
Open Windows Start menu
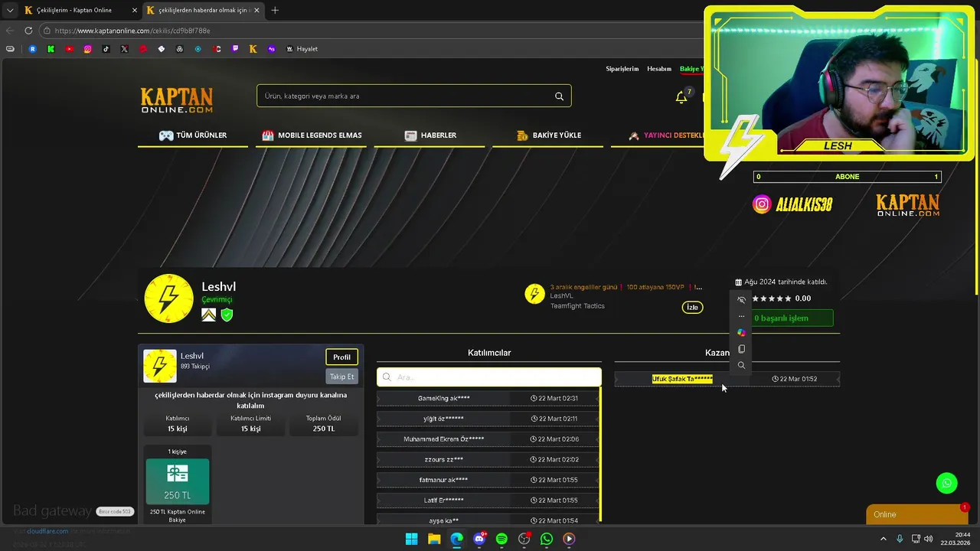coord(411,539)
